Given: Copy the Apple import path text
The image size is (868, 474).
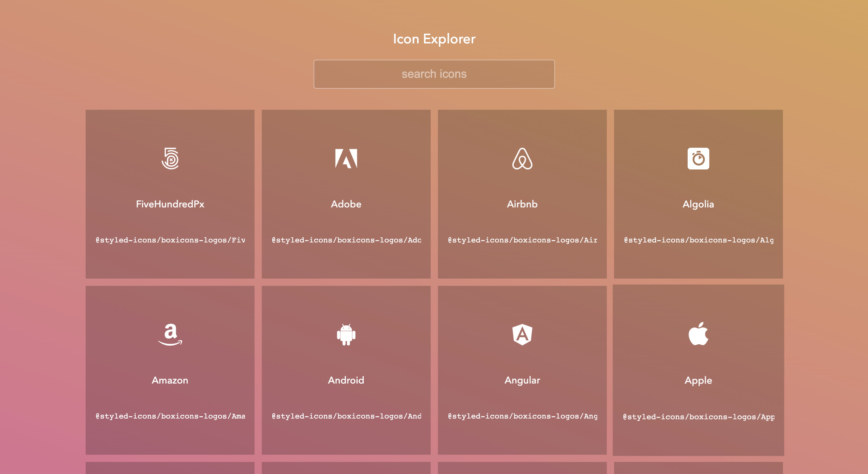Looking at the screenshot, I should [698, 417].
